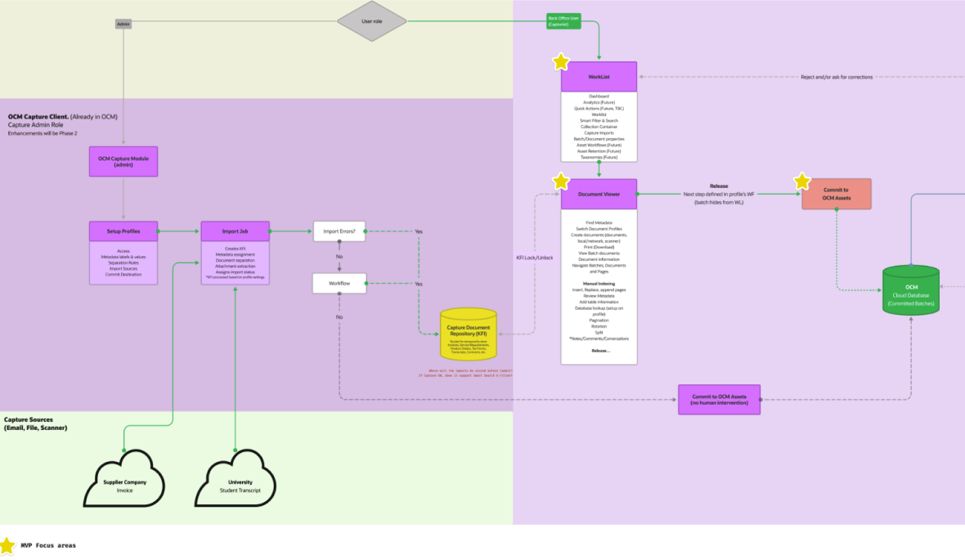Viewport: 965px width, 560px height.
Task: Click the KFI Lock/Unlock label
Action: (534, 258)
